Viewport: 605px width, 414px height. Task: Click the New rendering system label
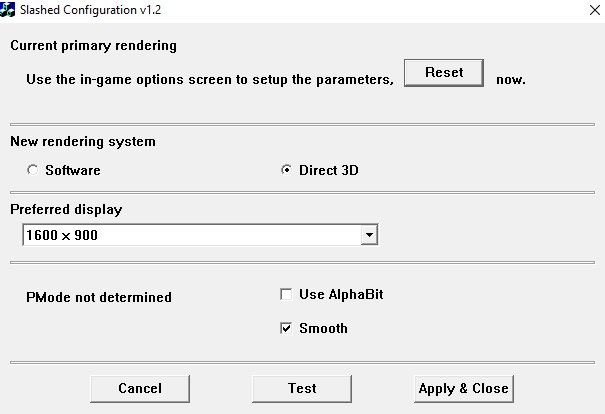tap(83, 141)
